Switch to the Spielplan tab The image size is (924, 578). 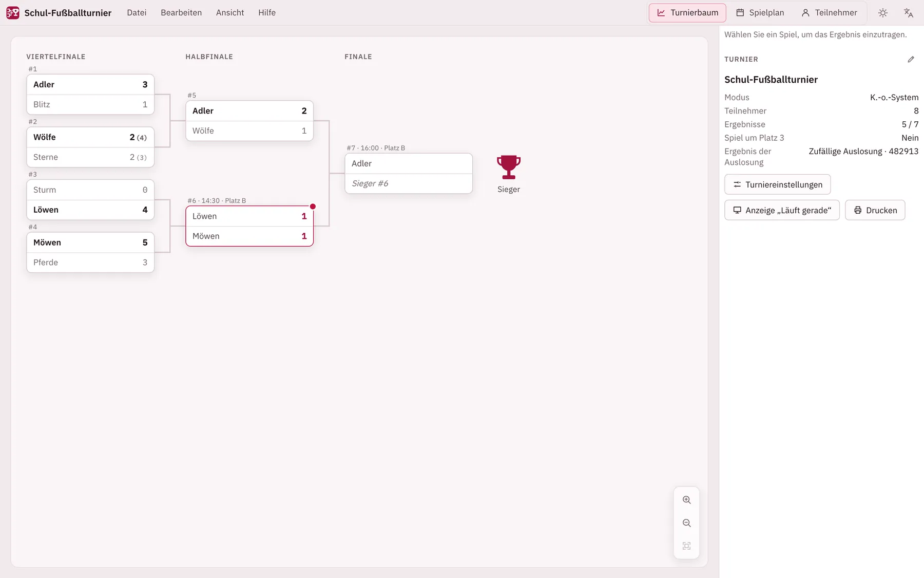[760, 13]
